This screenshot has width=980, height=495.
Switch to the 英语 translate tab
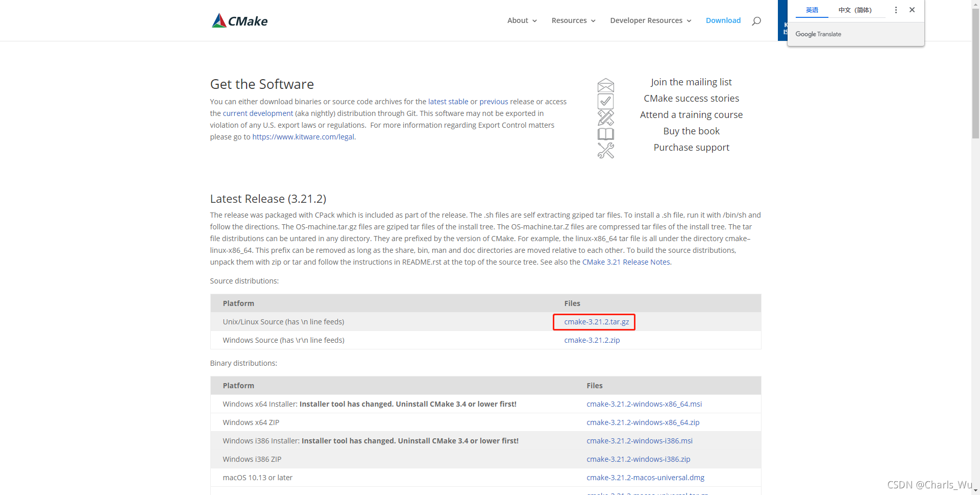coord(812,10)
